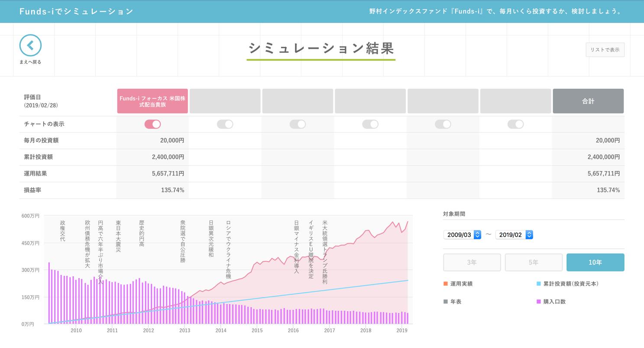Click the 600万円 y-axis label
Viewport: 644px width, 348px height.
tap(30, 216)
